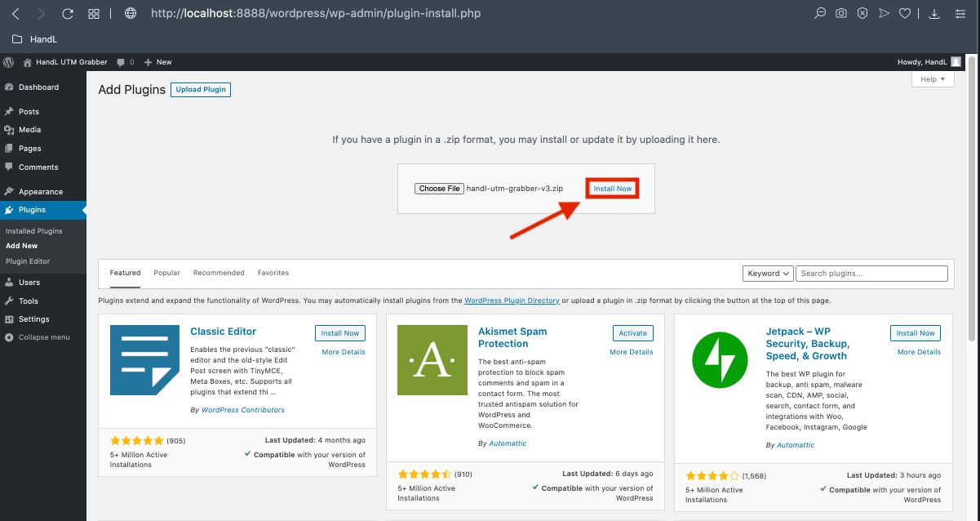Screen dimensions: 980x521
Task: Switch to the Popular plugins tab
Action: [x=166, y=273]
